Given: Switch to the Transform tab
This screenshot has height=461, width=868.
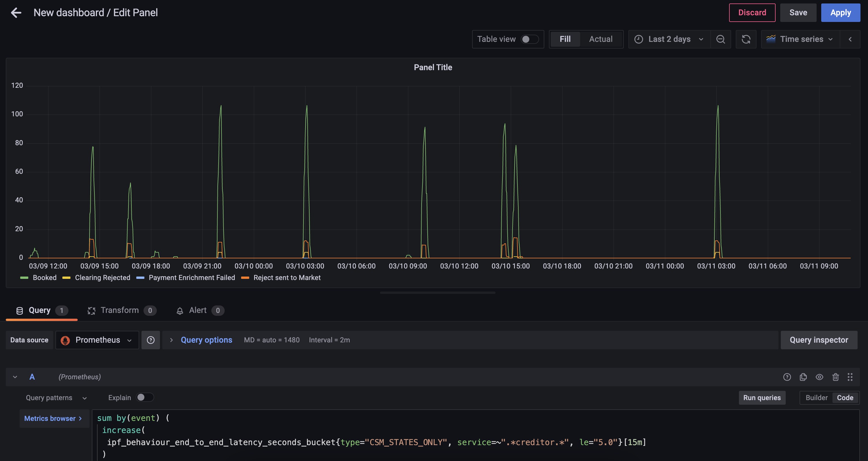Looking at the screenshot, I should [x=120, y=311].
